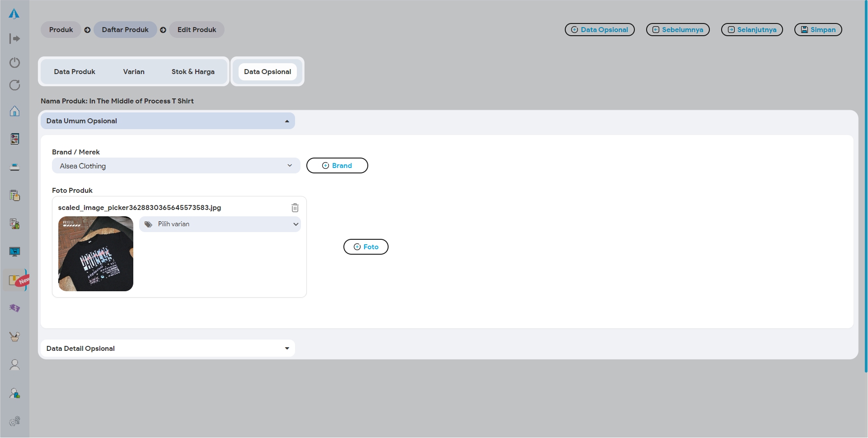Screen dimensions: 868x438
Task: Click the T-shirt product photo thumbnail
Action: 96,254
